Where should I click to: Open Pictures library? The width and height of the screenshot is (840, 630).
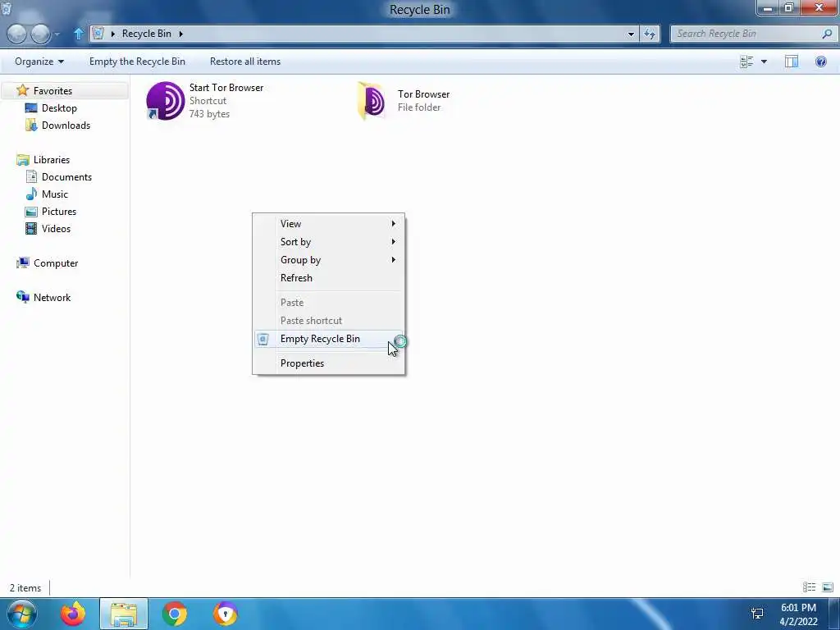coord(59,212)
